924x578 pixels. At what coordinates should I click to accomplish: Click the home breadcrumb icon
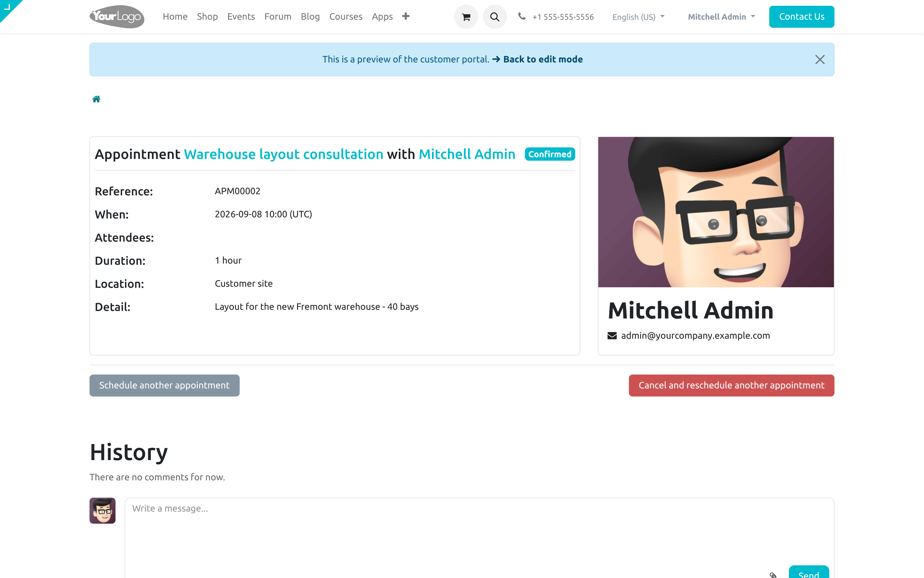[x=96, y=99]
